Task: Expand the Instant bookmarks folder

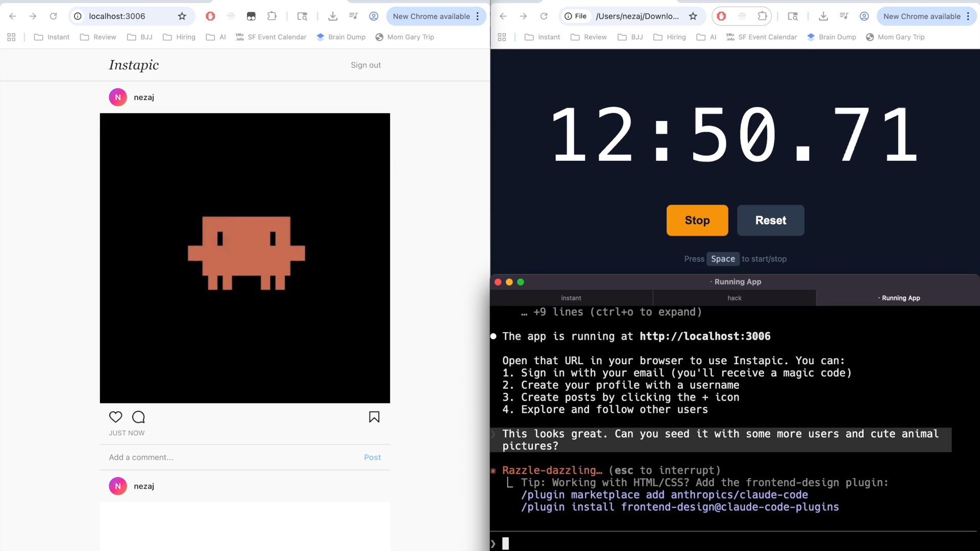Action: click(52, 37)
